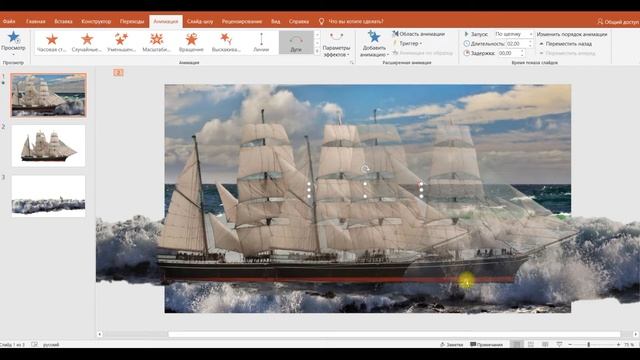Image resolution: width=640 pixels, height=360 pixels.
Task: Click right horizontal scrollbar arrow
Action: click(x=636, y=334)
